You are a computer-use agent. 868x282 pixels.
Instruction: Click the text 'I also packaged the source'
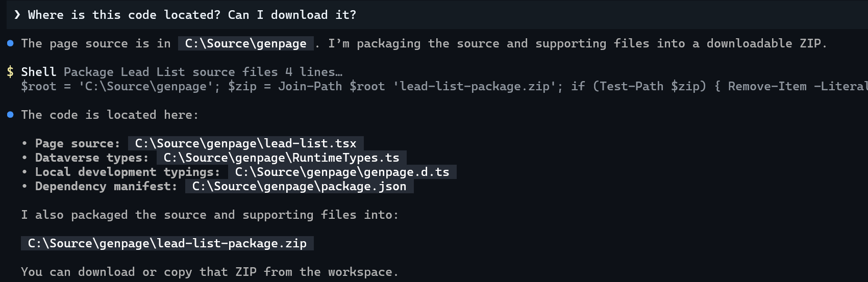point(113,215)
